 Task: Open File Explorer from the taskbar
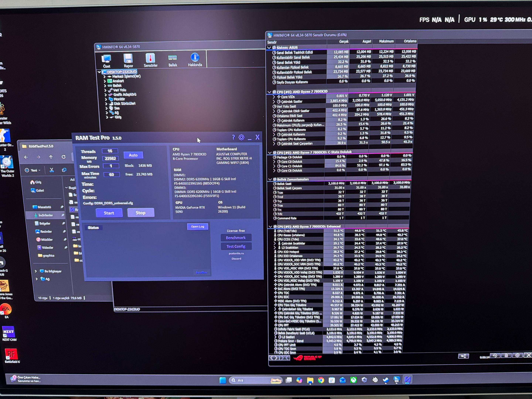coord(310,380)
